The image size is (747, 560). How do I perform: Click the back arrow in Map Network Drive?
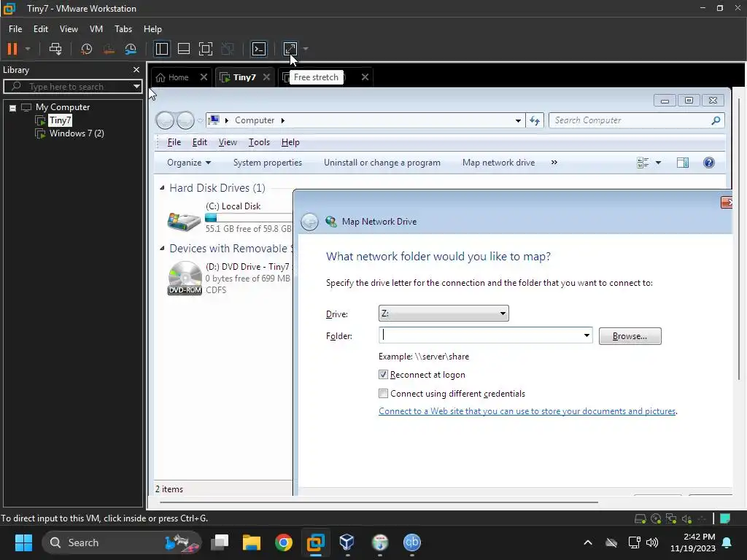pos(309,222)
